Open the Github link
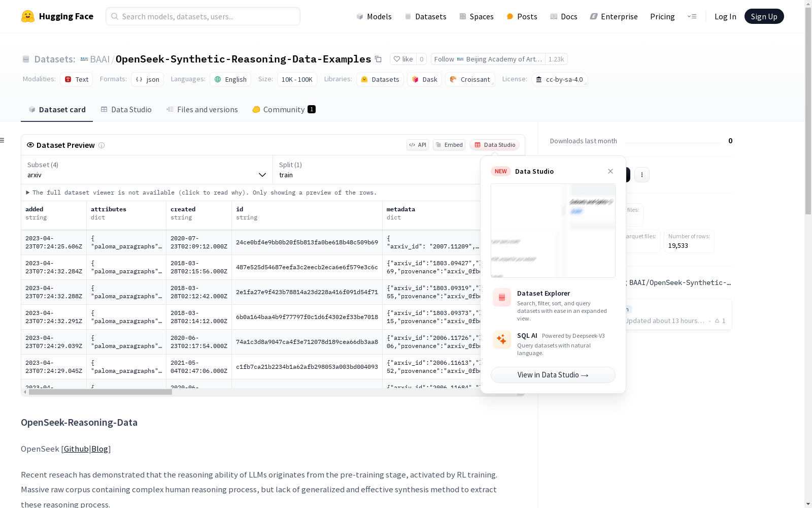Image resolution: width=812 pixels, height=508 pixels. [76, 449]
